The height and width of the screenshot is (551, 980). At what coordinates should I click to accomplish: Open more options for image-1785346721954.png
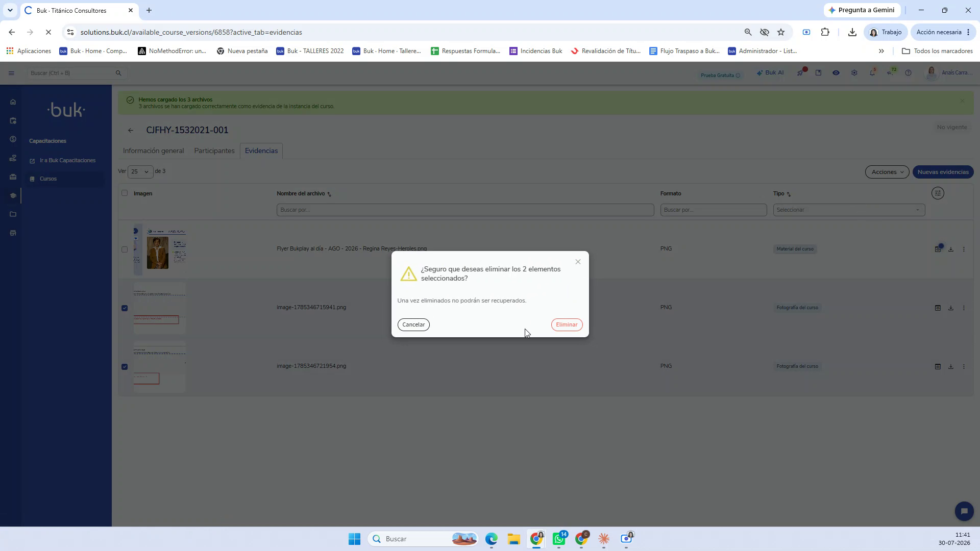[x=964, y=367]
